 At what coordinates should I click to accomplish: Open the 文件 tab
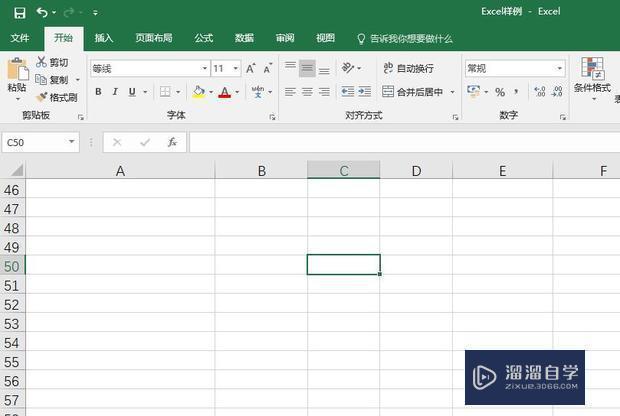coord(20,38)
